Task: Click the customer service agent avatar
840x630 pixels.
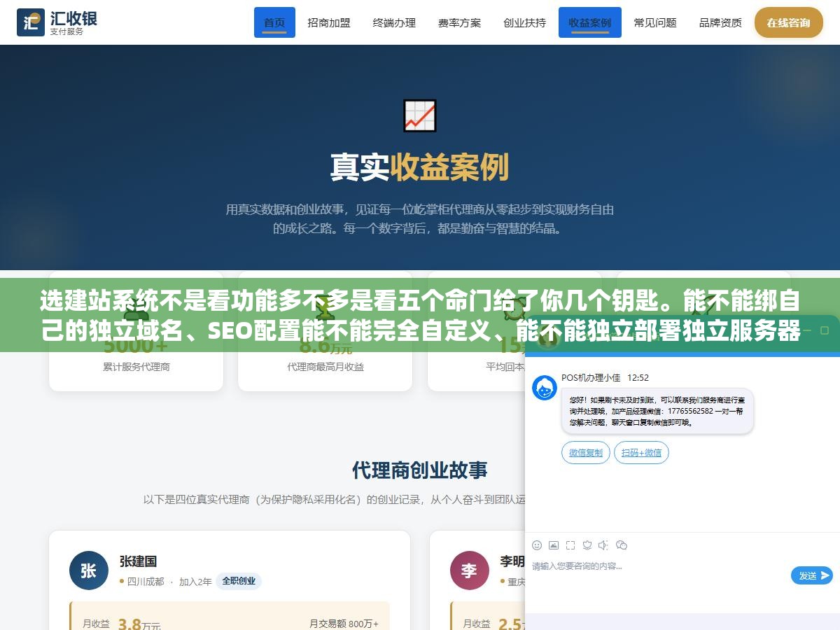Action: click(545, 388)
